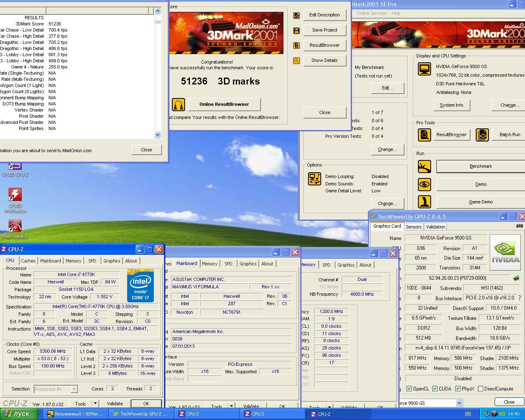Click the GPU-Z BIOS save chip icon
Viewport: 525px width, 420px height.
(516, 278)
